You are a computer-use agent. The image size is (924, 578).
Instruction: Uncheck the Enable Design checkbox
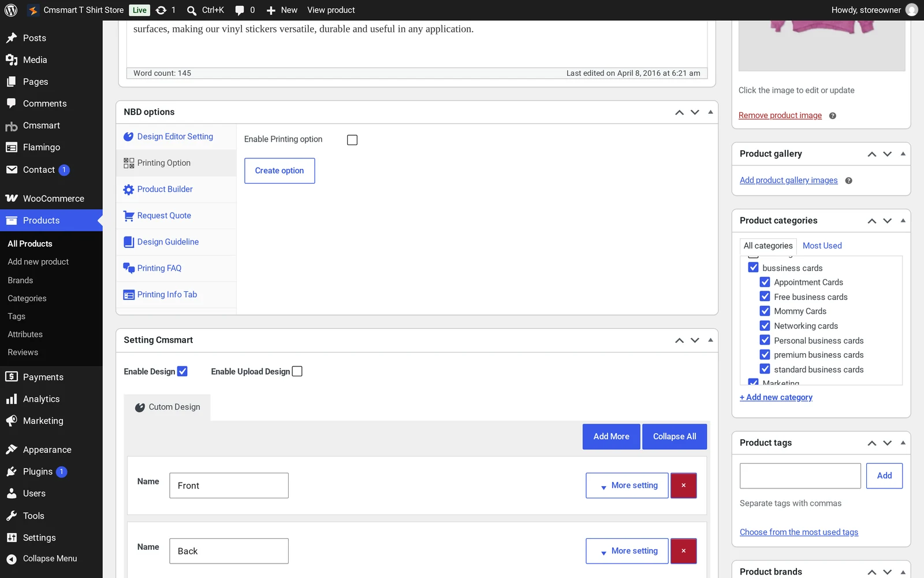point(182,371)
